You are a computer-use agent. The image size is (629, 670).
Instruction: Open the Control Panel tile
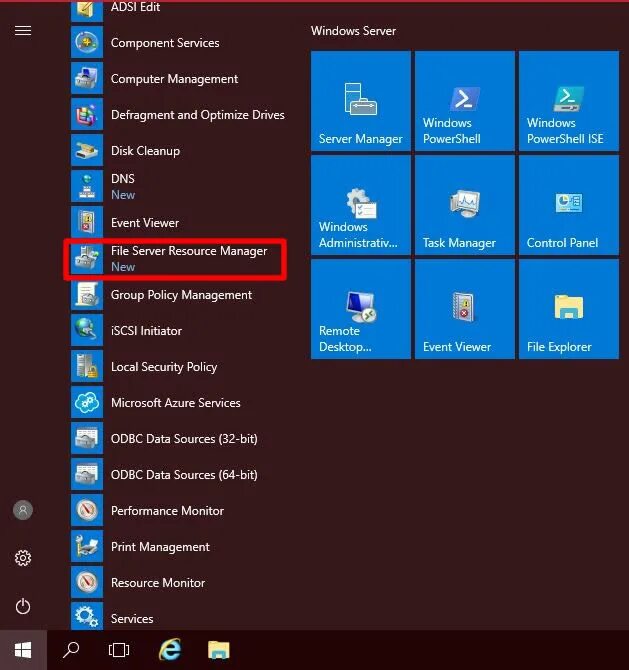click(569, 205)
